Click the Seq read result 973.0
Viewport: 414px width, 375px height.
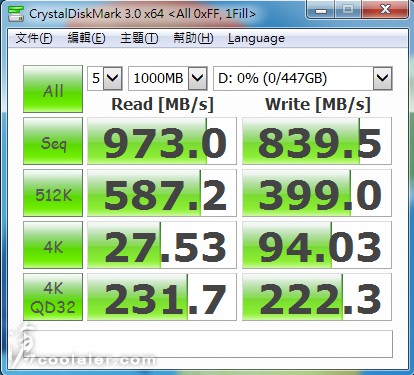tap(162, 141)
